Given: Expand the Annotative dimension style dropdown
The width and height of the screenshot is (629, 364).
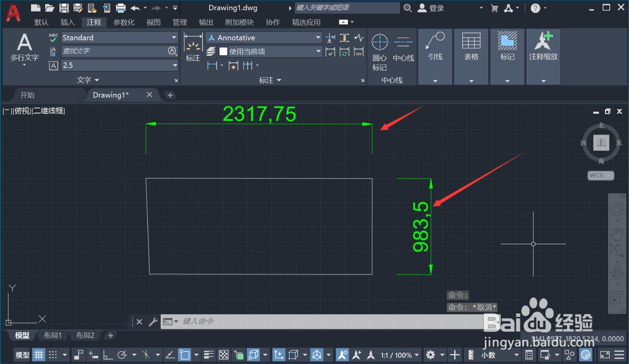Looking at the screenshot, I should [x=318, y=38].
